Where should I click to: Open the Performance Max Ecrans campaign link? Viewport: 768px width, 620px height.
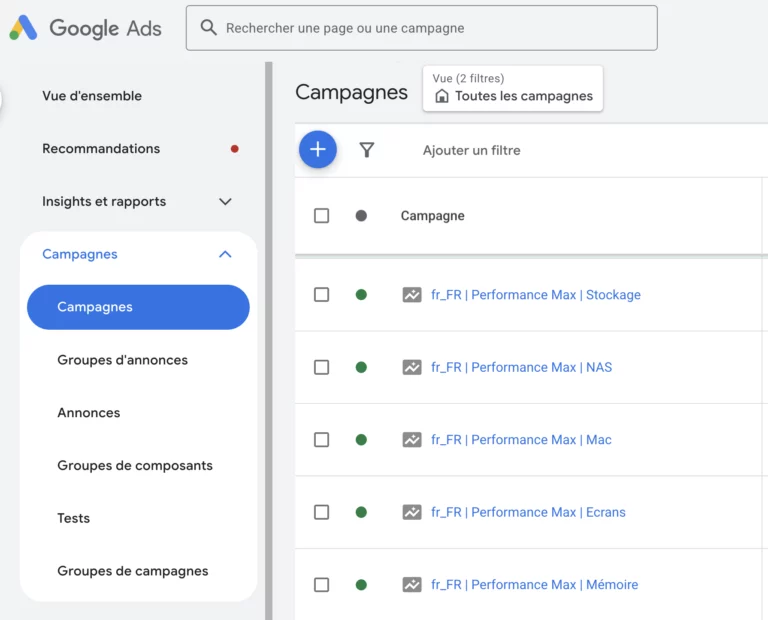(x=528, y=512)
